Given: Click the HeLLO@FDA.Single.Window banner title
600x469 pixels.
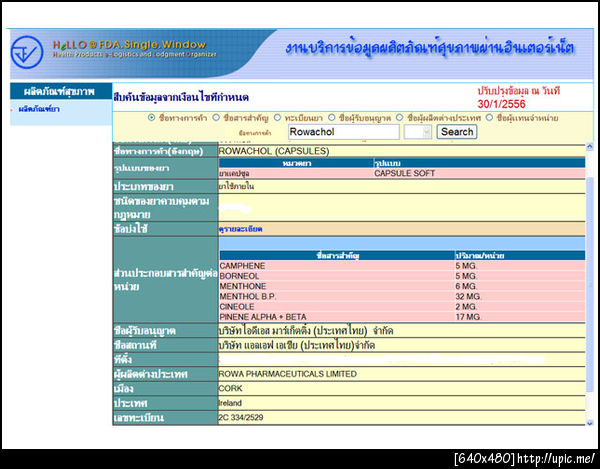Looking at the screenshot, I should pyautogui.click(x=129, y=45).
